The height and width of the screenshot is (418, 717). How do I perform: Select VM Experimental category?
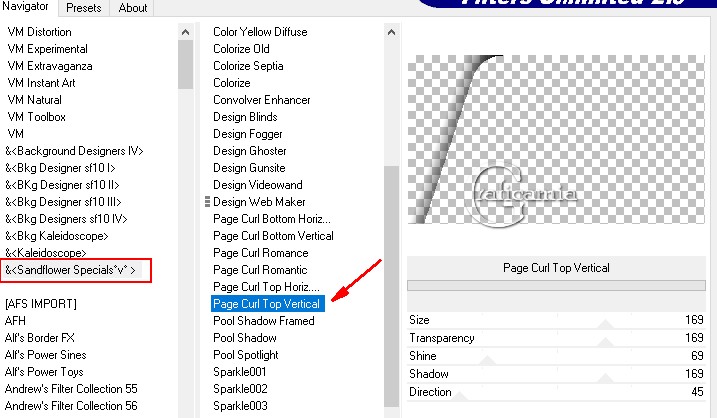(48, 49)
